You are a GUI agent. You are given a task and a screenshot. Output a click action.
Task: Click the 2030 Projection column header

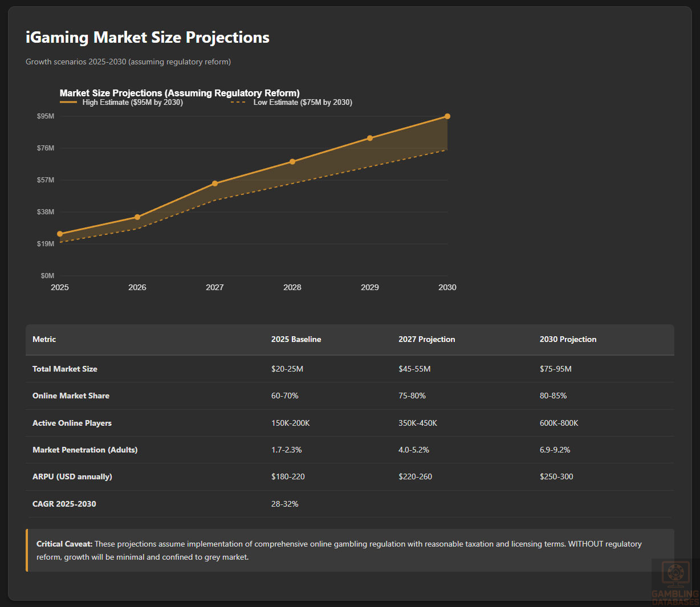pyautogui.click(x=568, y=340)
